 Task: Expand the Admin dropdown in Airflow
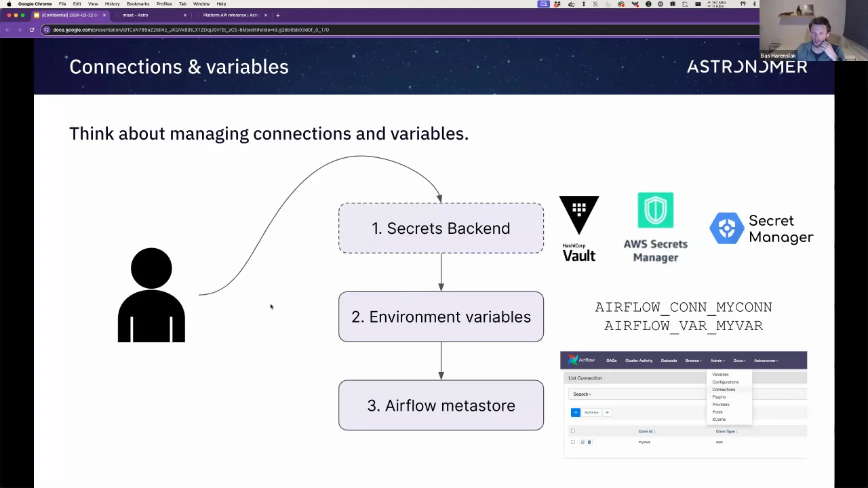[x=717, y=361]
